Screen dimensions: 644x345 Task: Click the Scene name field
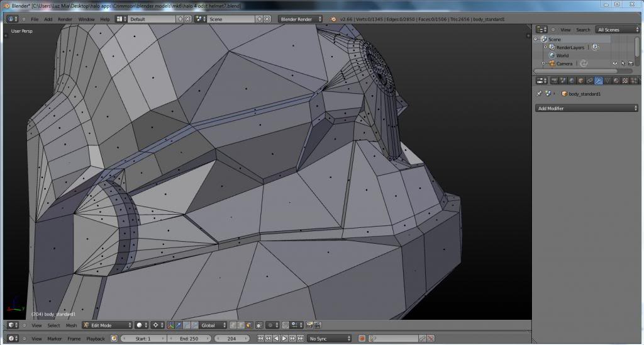[x=231, y=19]
